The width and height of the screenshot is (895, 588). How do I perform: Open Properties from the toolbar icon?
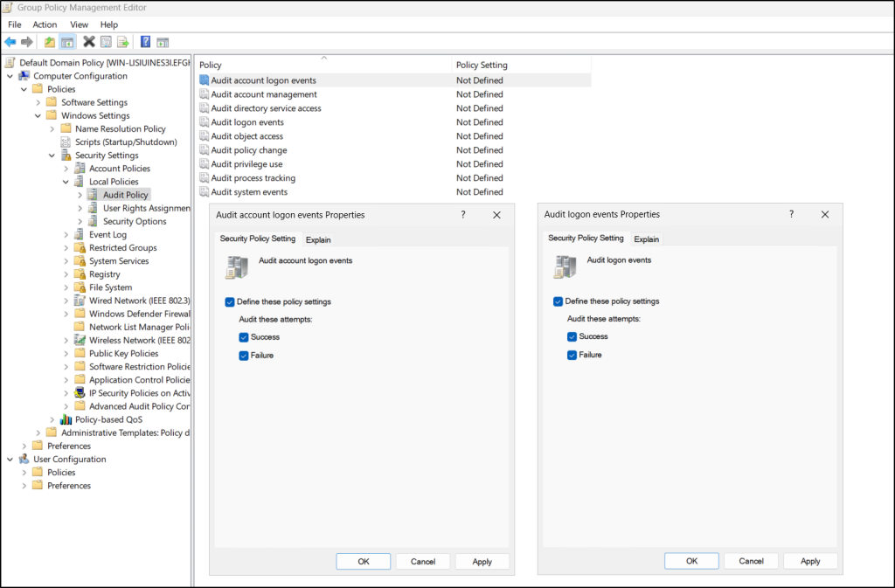pos(106,42)
